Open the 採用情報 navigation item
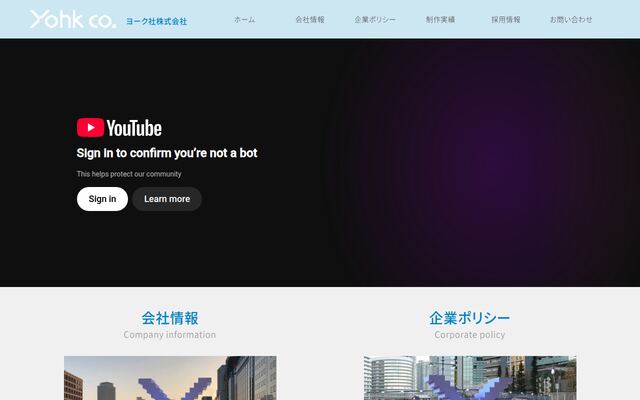Image resolution: width=640 pixels, height=400 pixels. (x=505, y=20)
